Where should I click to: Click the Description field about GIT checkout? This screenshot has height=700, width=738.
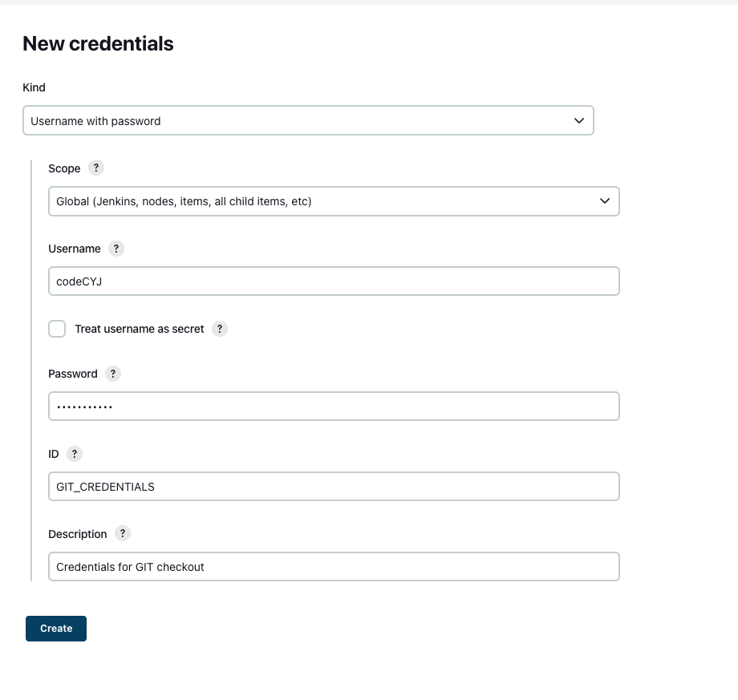point(334,566)
